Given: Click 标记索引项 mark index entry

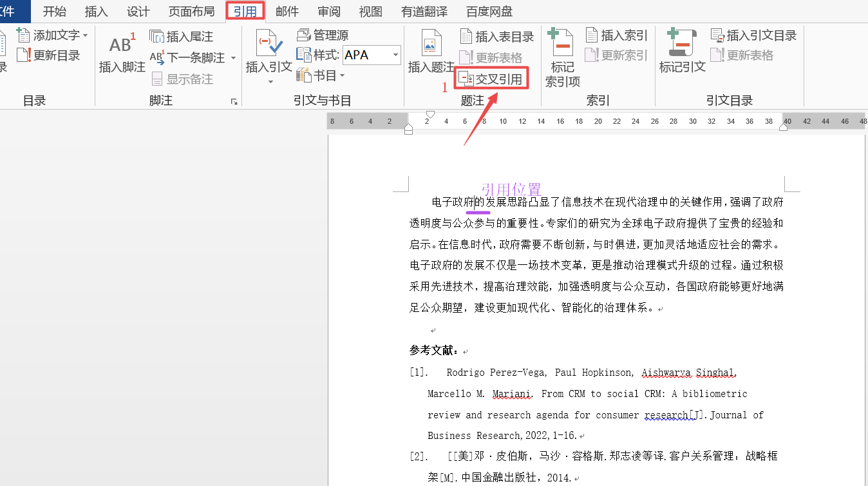Looking at the screenshot, I should coord(563,58).
